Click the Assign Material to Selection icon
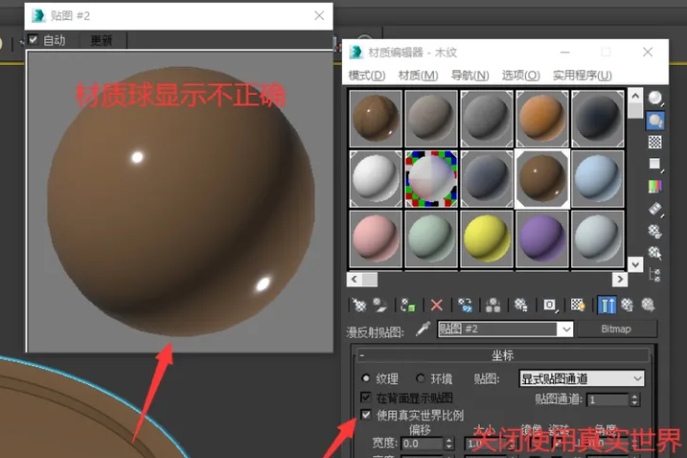 point(407,305)
